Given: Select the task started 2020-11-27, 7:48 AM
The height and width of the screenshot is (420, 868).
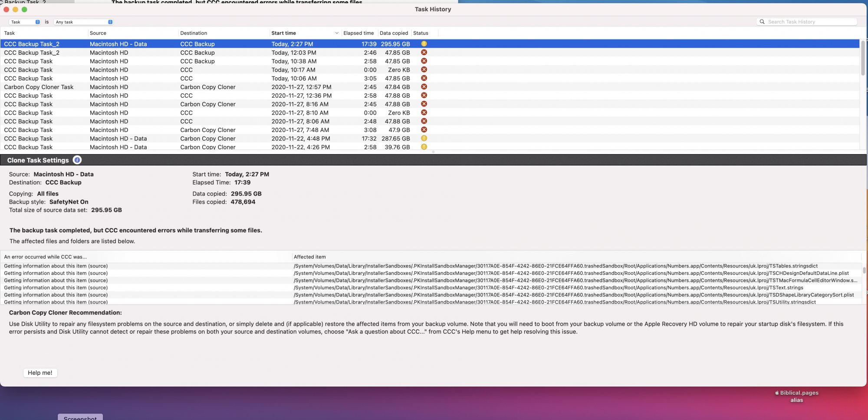Looking at the screenshot, I should tap(430, 130).
